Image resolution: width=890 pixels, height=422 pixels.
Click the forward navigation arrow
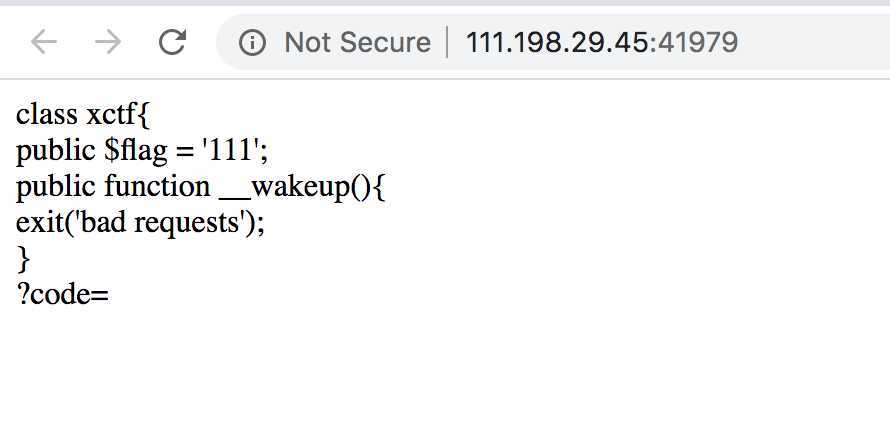click(x=108, y=42)
